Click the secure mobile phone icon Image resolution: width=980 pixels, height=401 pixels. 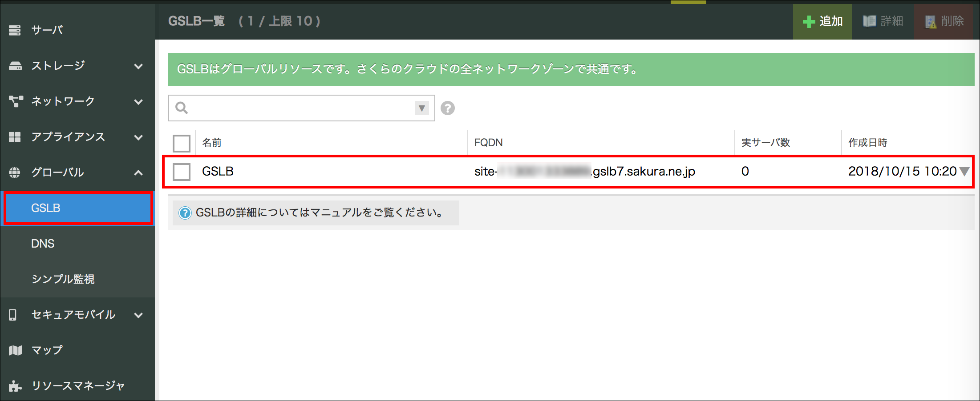click(13, 315)
